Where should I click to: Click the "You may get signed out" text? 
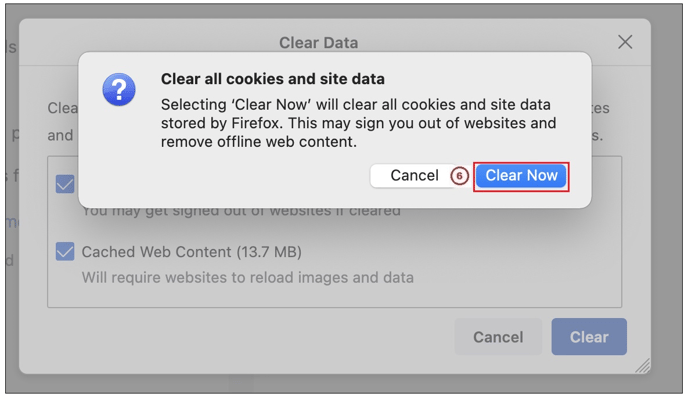(x=241, y=212)
